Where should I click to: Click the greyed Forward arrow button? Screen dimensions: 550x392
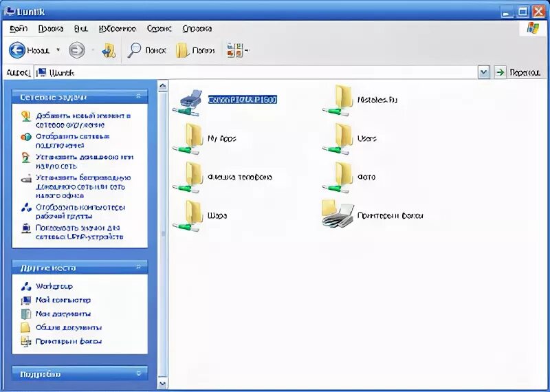tap(76, 50)
